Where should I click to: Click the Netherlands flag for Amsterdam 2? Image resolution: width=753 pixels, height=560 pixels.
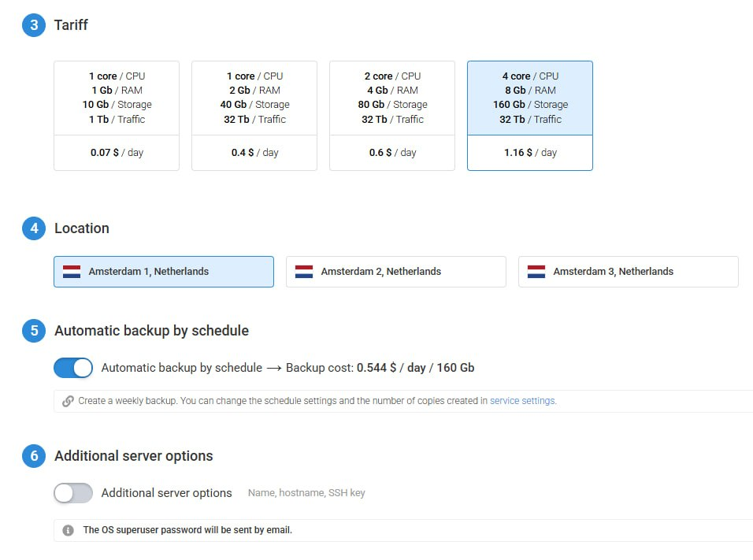[304, 272]
